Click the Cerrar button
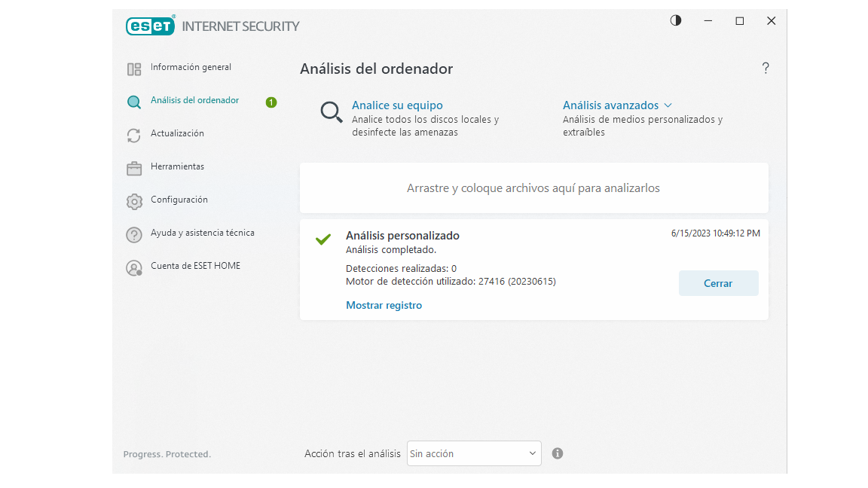 tap(719, 283)
